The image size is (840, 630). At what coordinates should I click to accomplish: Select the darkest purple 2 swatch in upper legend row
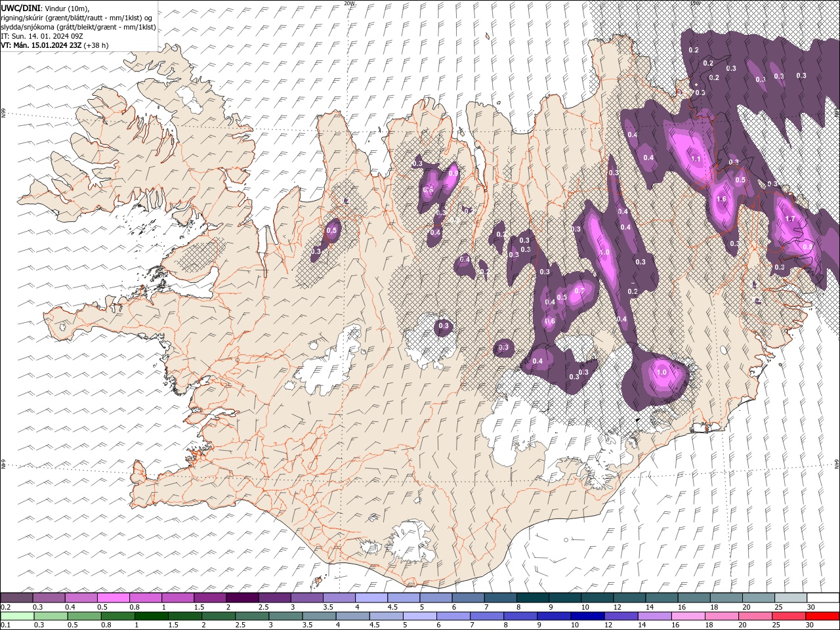(242, 597)
